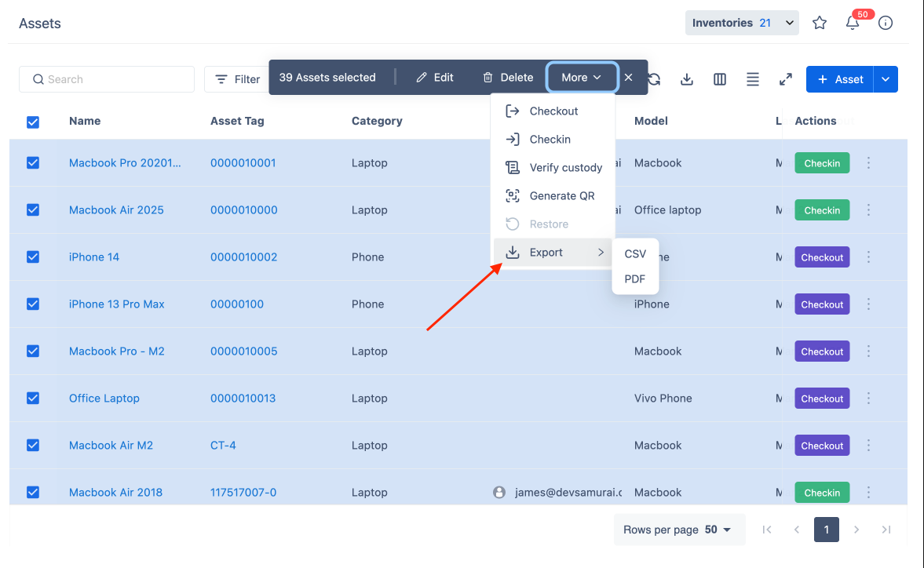Open three-dot menu for Macbook Pro 20201 row

tap(868, 163)
